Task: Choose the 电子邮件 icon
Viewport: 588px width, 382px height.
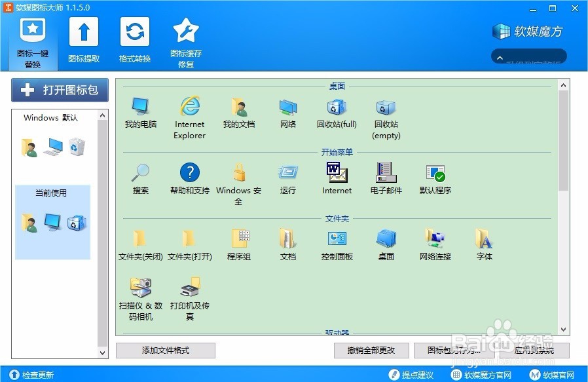Action: (x=386, y=174)
